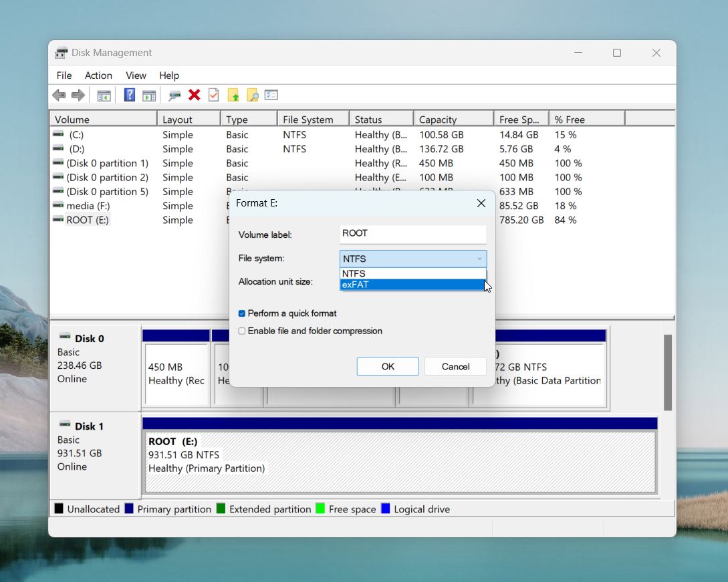Toggle the Show/Hide Console Tree icon
Screen dimensions: 728x582
104,96
